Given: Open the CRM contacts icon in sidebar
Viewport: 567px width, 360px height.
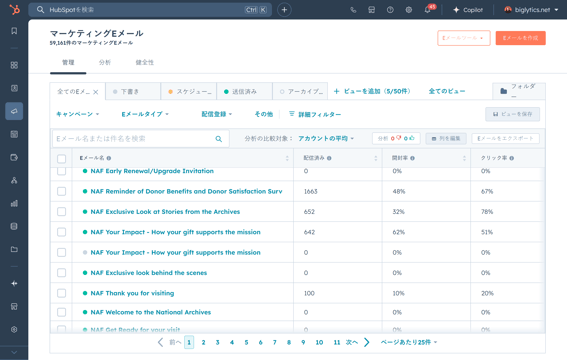Looking at the screenshot, I should (x=14, y=88).
